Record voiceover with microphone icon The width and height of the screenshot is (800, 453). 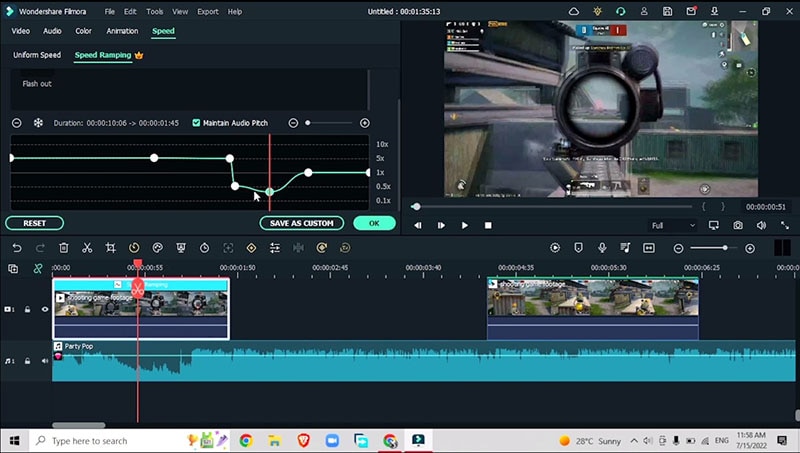coord(602,248)
